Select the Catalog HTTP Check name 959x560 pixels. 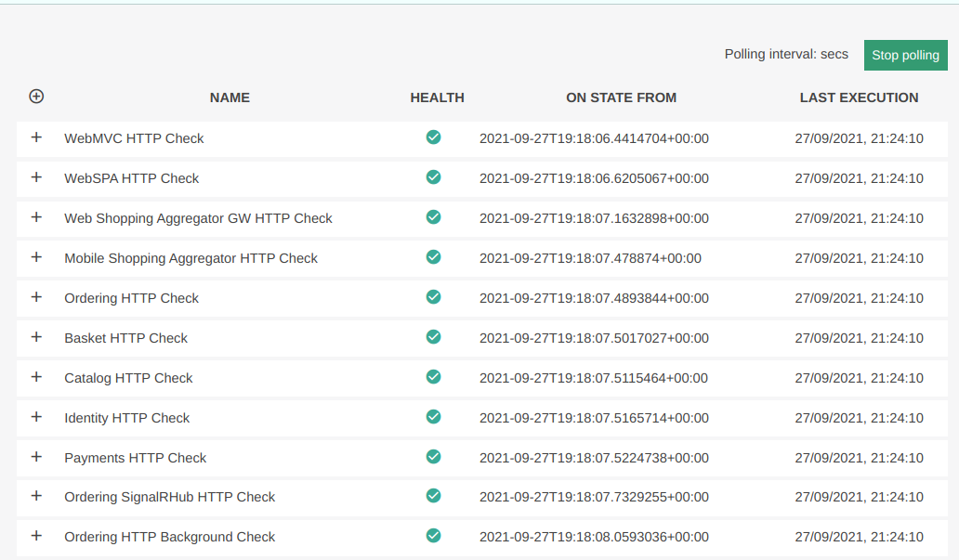128,378
